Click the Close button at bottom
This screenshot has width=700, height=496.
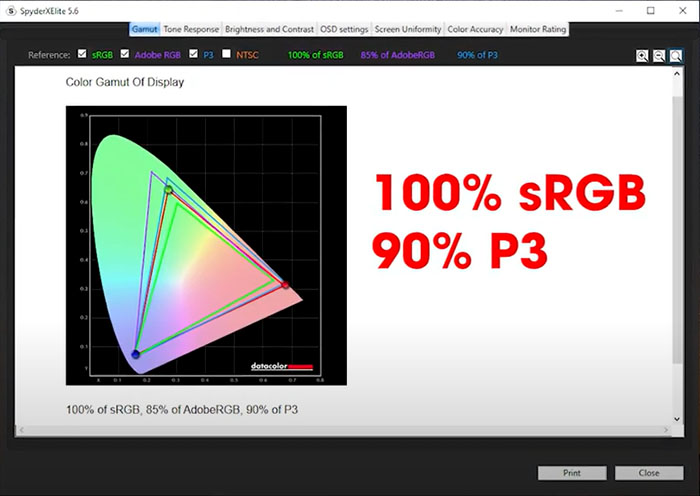point(649,473)
